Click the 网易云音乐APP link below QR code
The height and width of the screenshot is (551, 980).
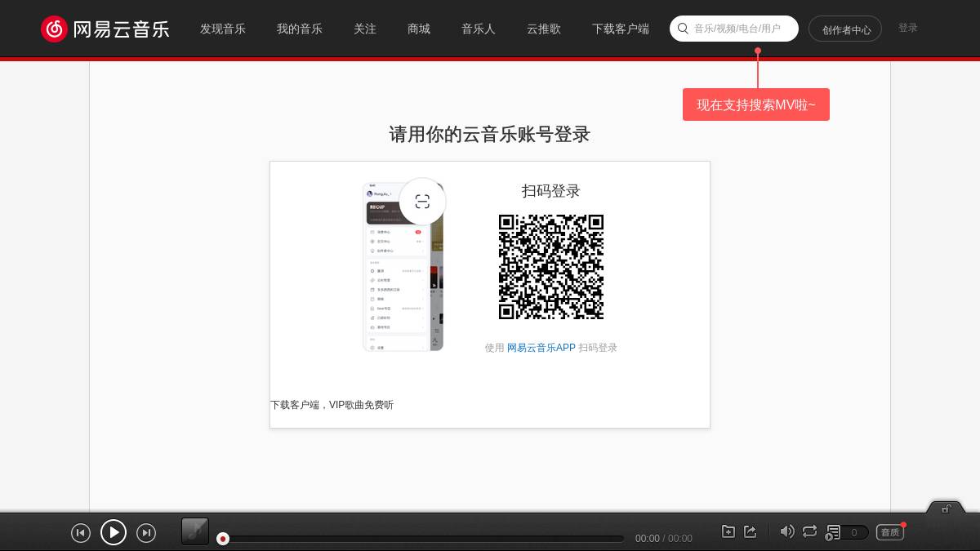click(x=541, y=347)
